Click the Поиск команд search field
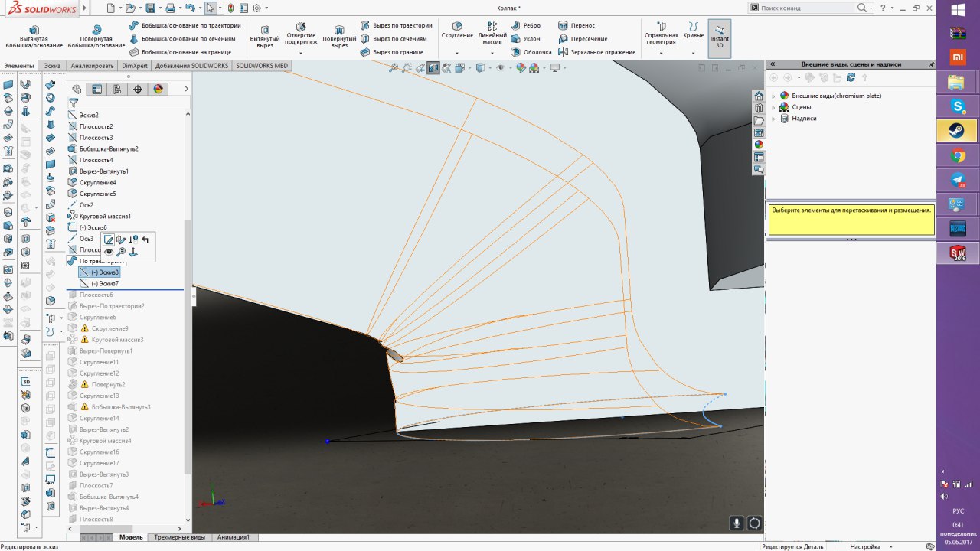 point(808,8)
